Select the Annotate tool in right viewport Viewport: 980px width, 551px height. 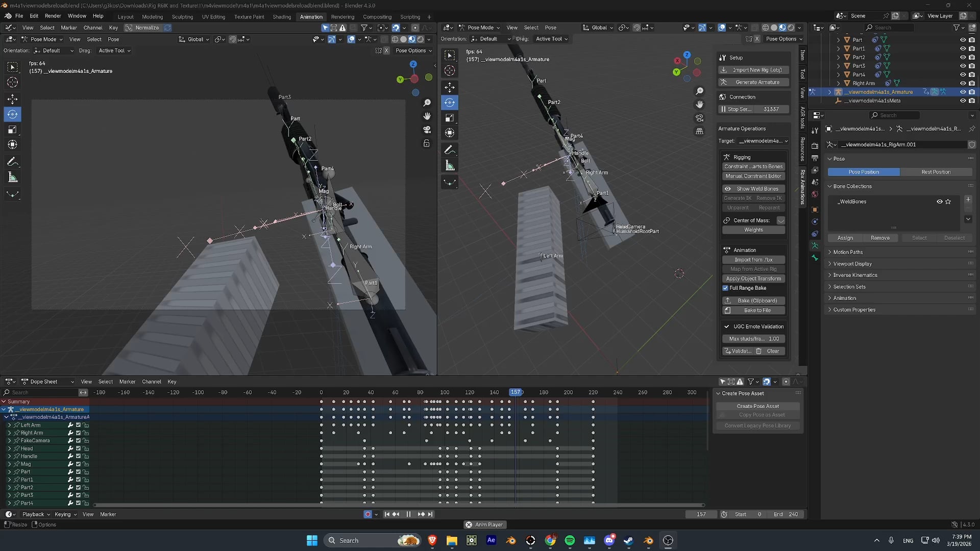[450, 150]
